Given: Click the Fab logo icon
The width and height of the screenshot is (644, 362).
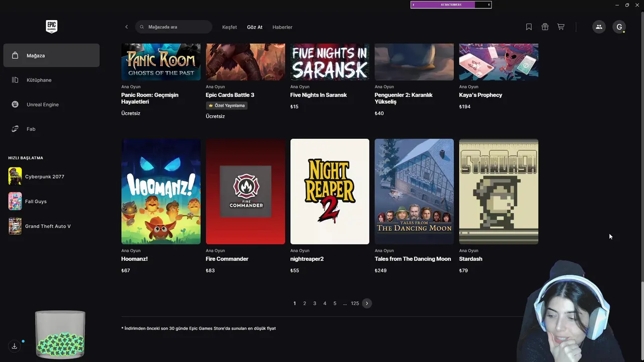Looking at the screenshot, I should pyautogui.click(x=16, y=129).
